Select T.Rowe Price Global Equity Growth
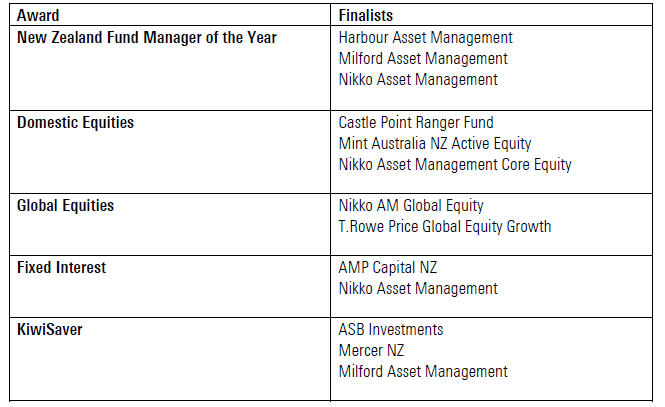The height and width of the screenshot is (407, 665). [x=445, y=226]
